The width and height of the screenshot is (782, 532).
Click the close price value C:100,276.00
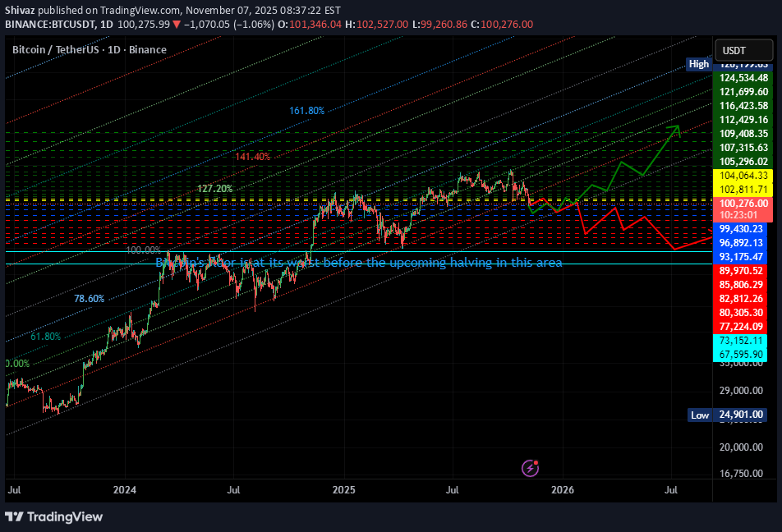[502, 25]
